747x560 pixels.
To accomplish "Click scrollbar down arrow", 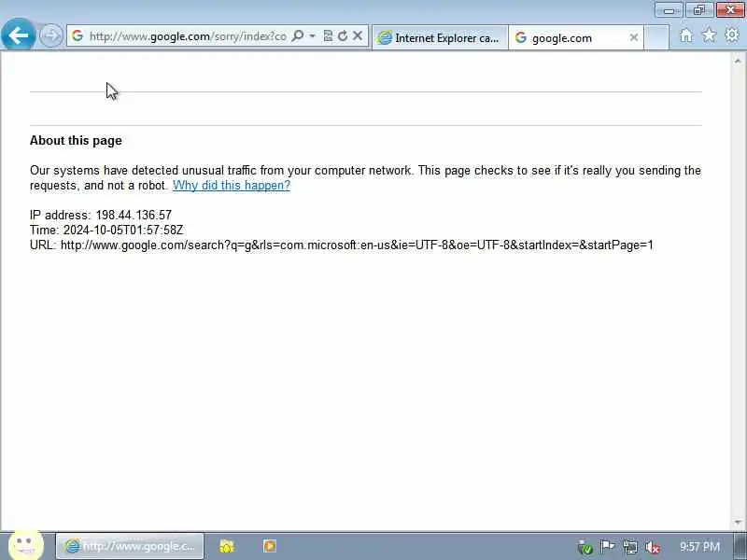I will [x=738, y=523].
